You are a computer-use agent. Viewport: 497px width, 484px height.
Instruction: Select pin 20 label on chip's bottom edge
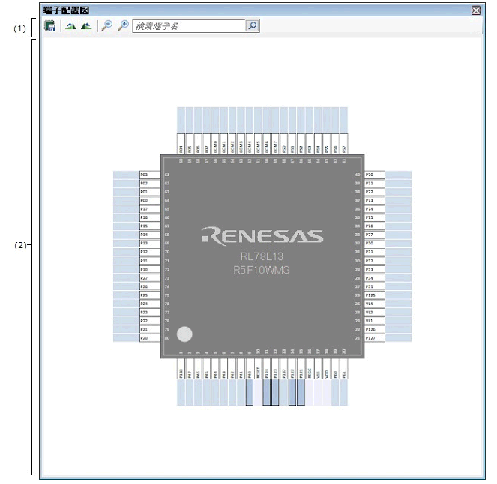(344, 369)
